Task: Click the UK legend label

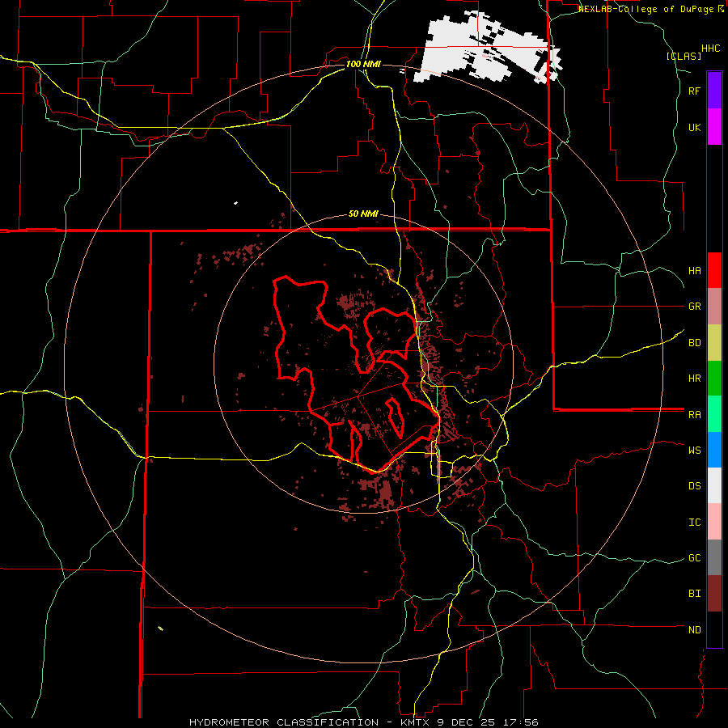Action: [694, 127]
